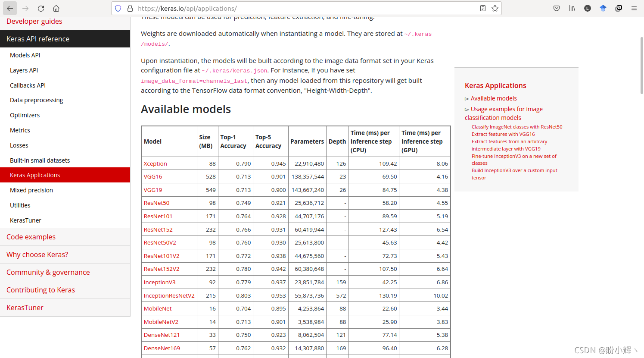Toggle reader view icon in address bar

click(483, 8)
